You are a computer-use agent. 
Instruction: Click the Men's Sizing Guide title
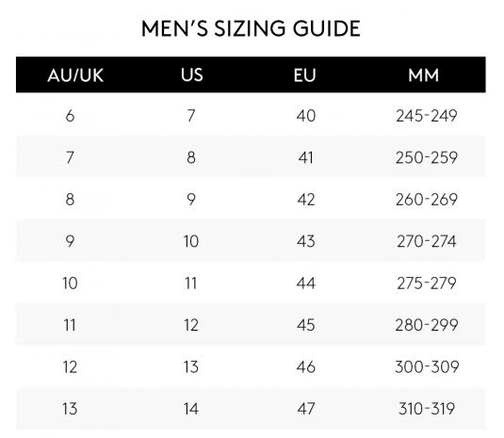[251, 28]
